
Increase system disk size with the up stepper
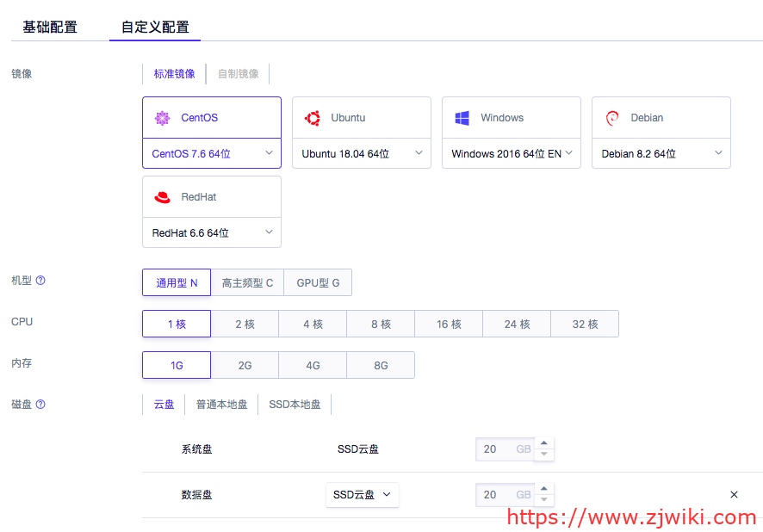543,443
